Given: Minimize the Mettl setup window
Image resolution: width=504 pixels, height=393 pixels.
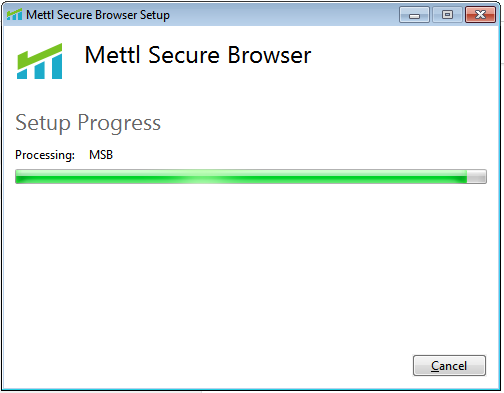Looking at the screenshot, I should 414,15.
